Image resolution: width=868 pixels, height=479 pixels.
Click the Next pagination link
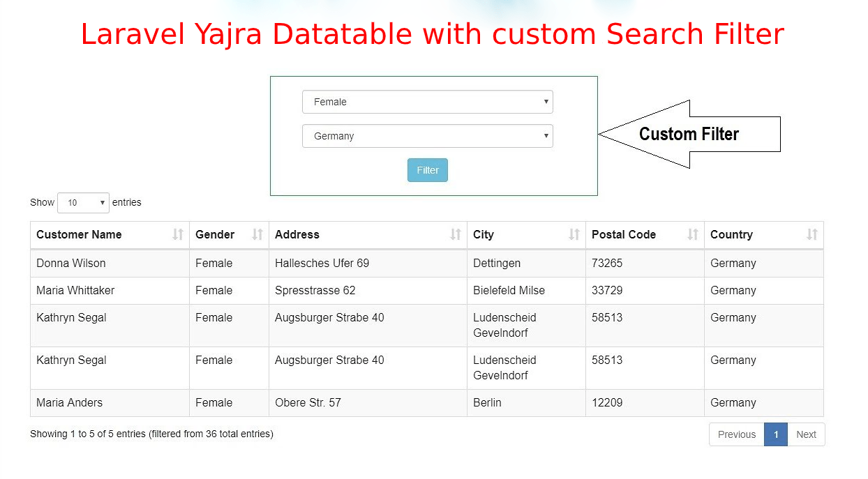click(x=806, y=434)
